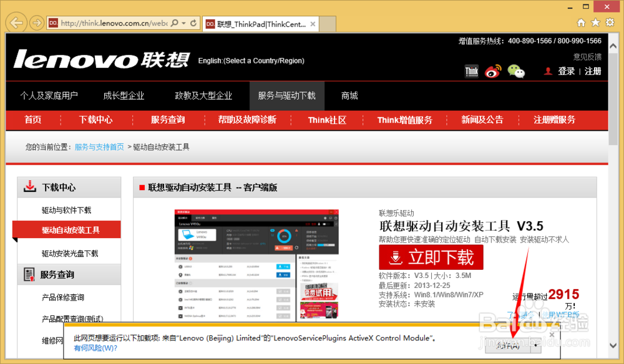Click the 服务查询 sidebar document icon
Image resolution: width=624 pixels, height=364 pixels.
point(29,275)
